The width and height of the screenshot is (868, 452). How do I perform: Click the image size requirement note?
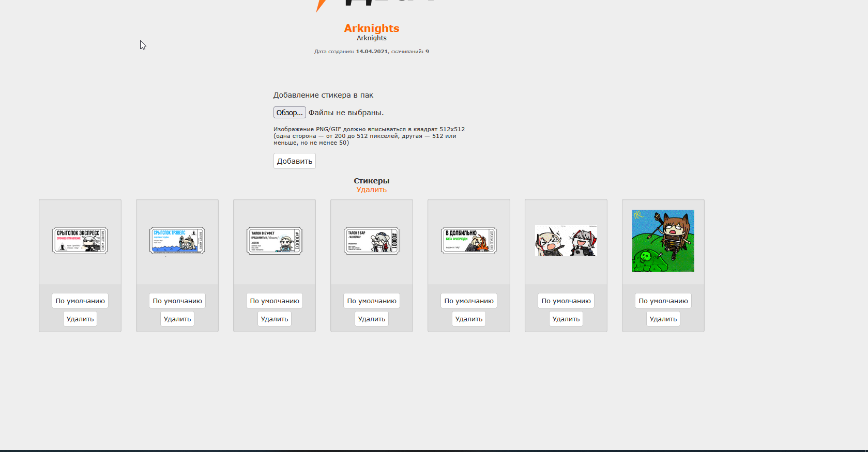click(x=369, y=136)
